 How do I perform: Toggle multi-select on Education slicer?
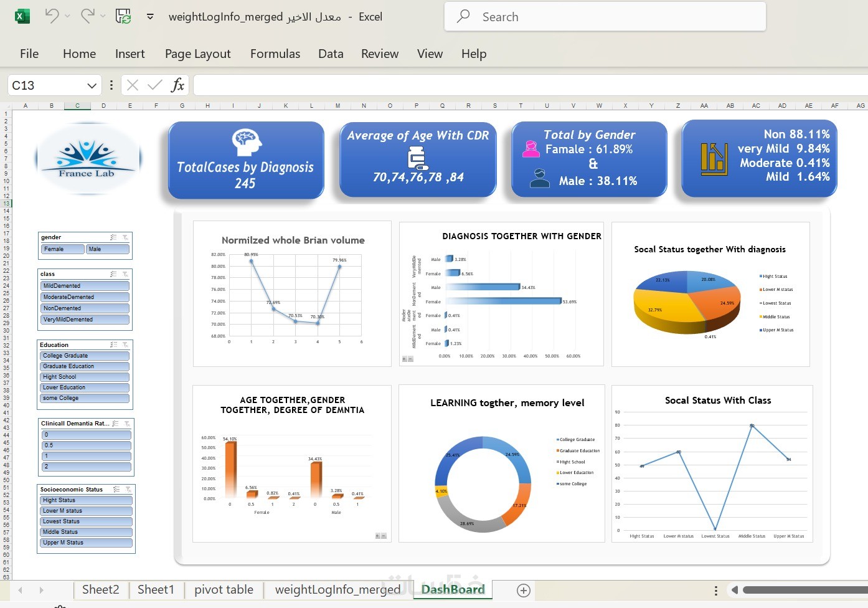coord(113,344)
